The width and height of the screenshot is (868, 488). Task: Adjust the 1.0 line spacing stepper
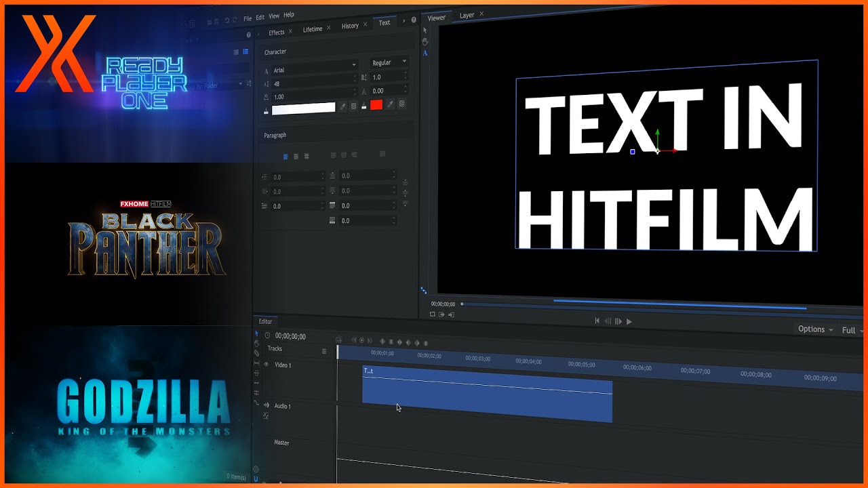[406, 77]
